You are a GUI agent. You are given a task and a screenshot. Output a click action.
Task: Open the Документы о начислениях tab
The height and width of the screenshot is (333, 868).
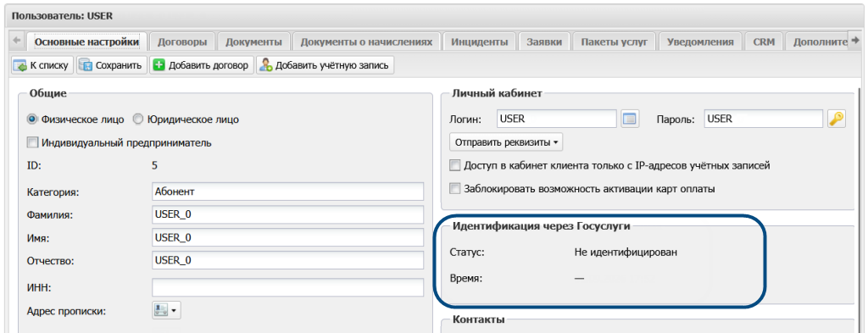coord(366,42)
